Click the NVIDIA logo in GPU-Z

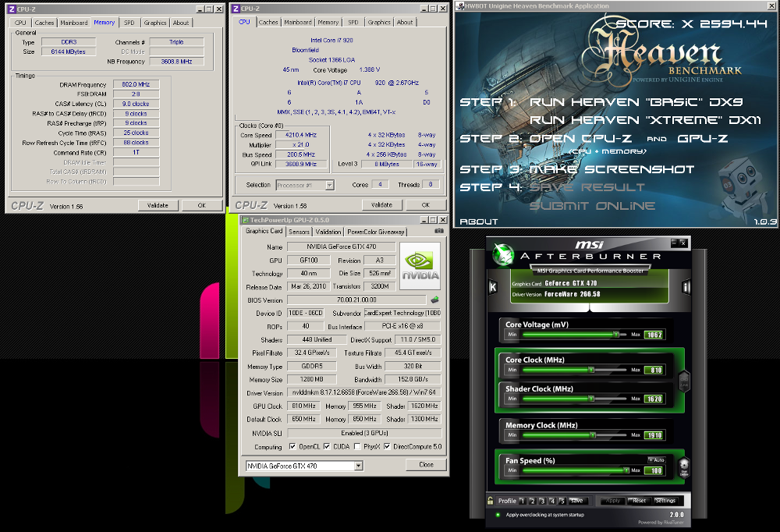pos(420,266)
